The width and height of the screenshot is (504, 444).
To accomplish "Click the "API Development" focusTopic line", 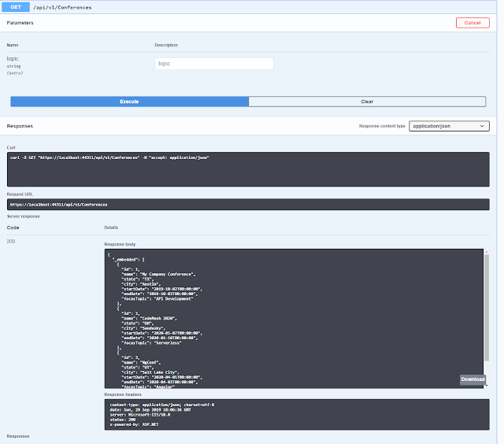I will coord(157,299).
